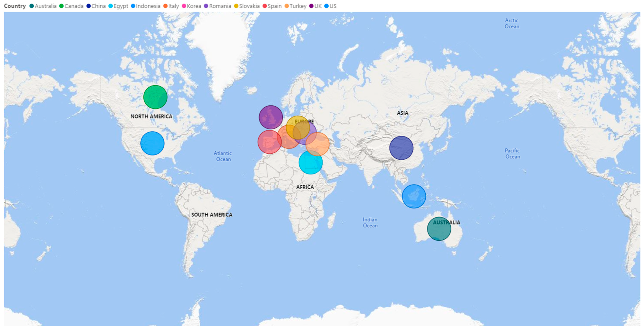The width and height of the screenshot is (644, 329).
Task: Click Australia legend color dot
Action: tap(32, 6)
